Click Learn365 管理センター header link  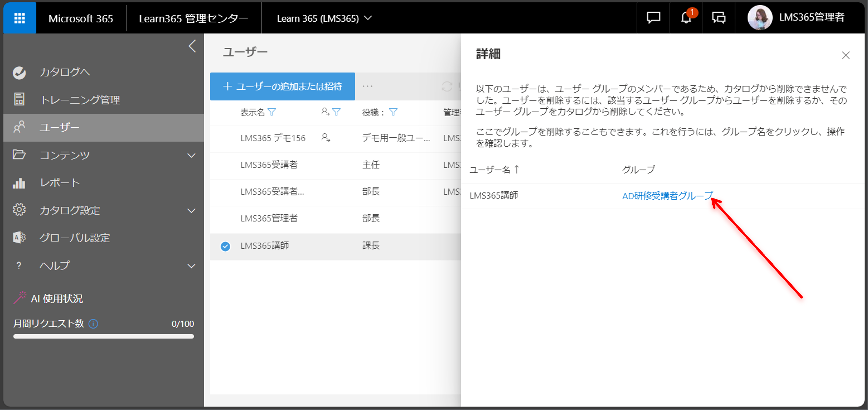(194, 19)
